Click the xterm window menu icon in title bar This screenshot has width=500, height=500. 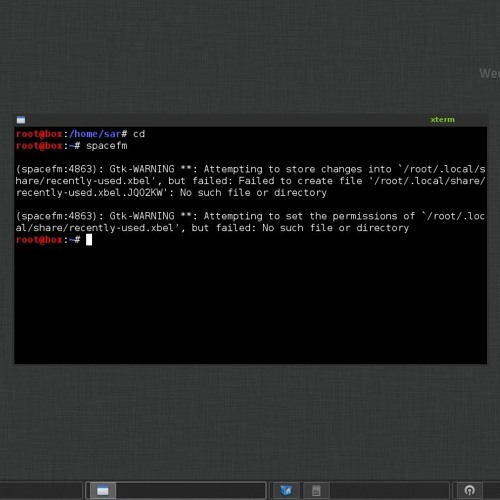pyautogui.click(x=21, y=120)
